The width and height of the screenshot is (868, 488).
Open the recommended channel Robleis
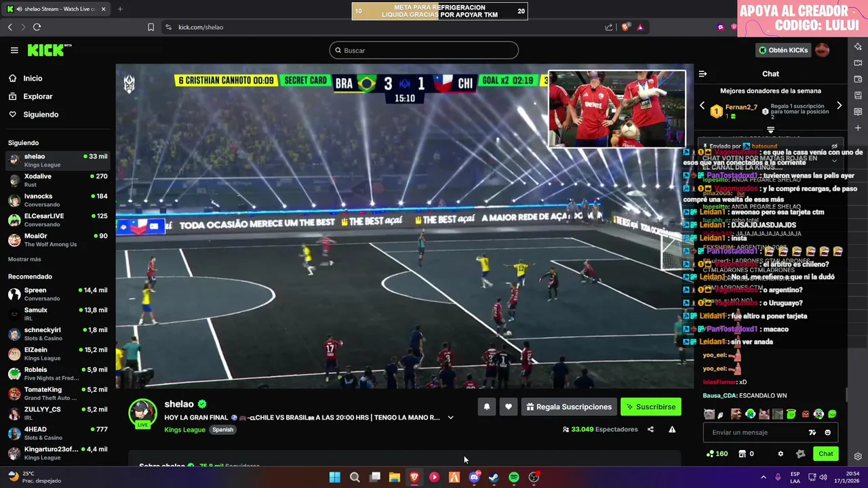[58, 373]
